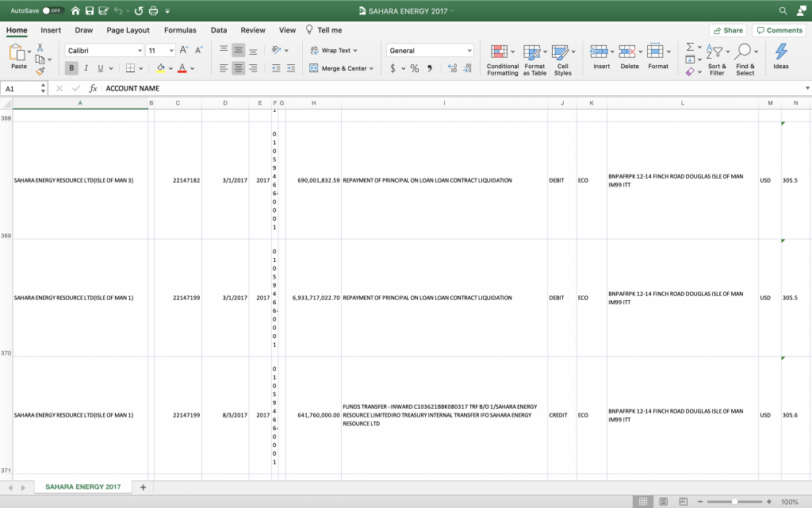812x508 pixels.
Task: Open the Page Layout ribbon tab
Action: (x=128, y=30)
